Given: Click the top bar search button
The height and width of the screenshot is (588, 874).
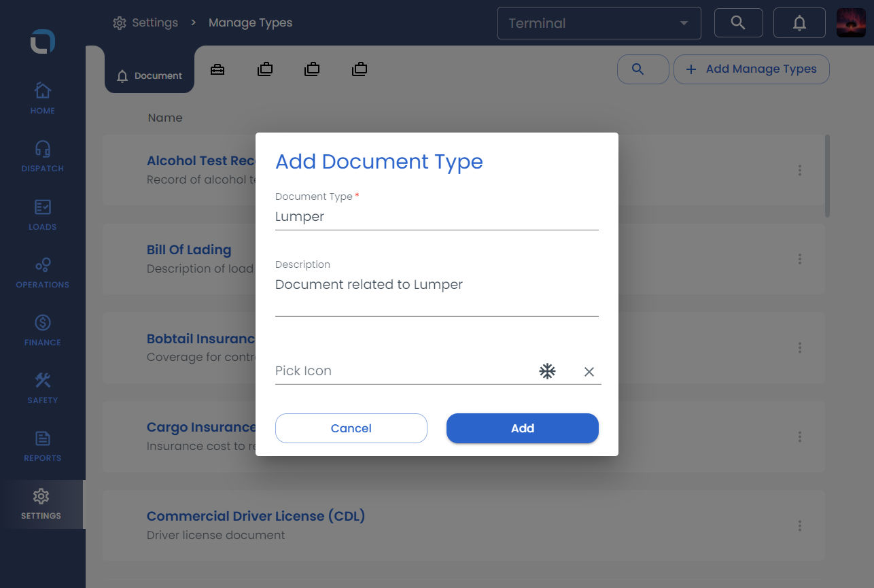Looking at the screenshot, I should pyautogui.click(x=738, y=23).
